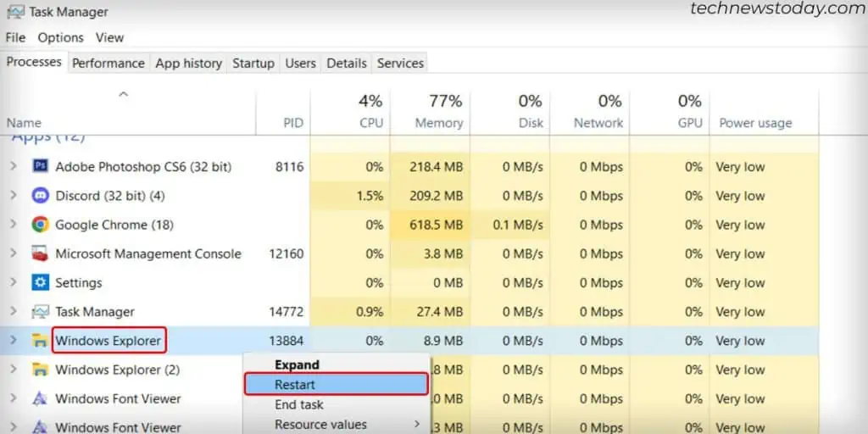The width and height of the screenshot is (868, 434).
Task: Expand the Discord (32 bit) process group
Action: [14, 196]
